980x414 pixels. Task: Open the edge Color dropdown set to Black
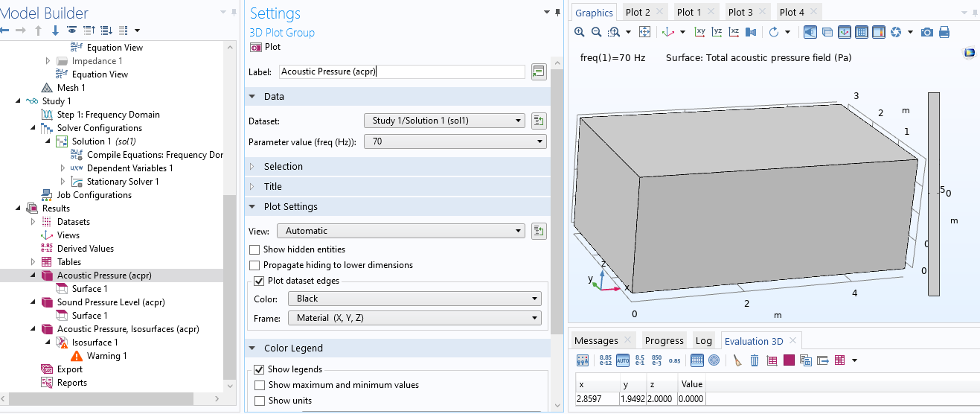point(414,299)
